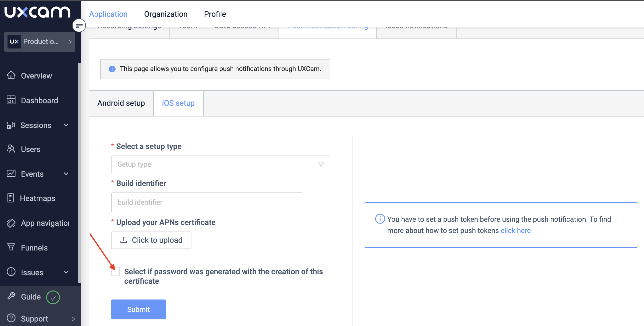Screen dimensions: 644x326
Task: Open Heatmaps via its sidebar icon
Action: coord(10,198)
